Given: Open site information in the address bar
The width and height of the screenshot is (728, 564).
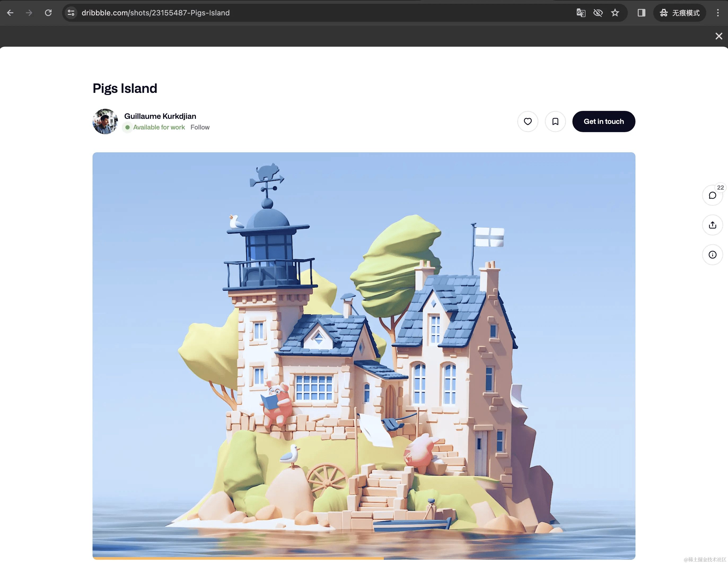Looking at the screenshot, I should [x=71, y=13].
